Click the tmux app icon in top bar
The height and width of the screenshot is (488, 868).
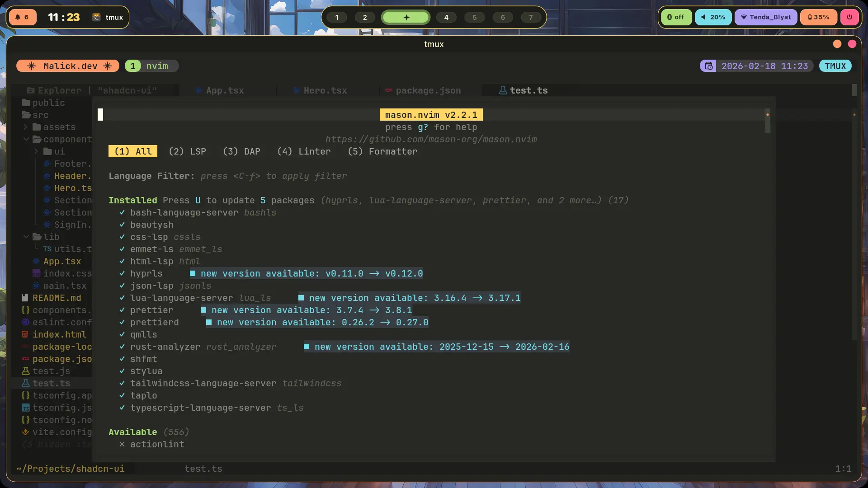(x=96, y=17)
